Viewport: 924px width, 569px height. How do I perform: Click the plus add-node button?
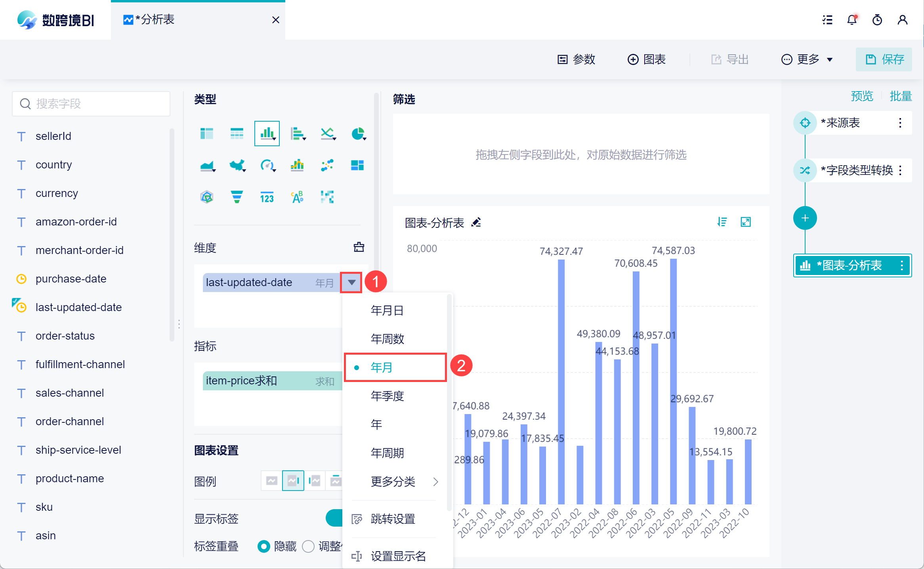pyautogui.click(x=805, y=218)
